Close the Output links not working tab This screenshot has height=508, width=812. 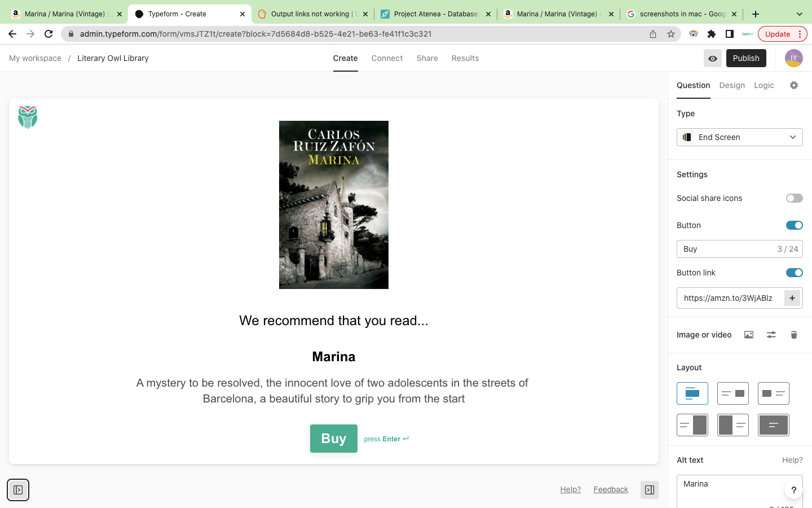365,14
